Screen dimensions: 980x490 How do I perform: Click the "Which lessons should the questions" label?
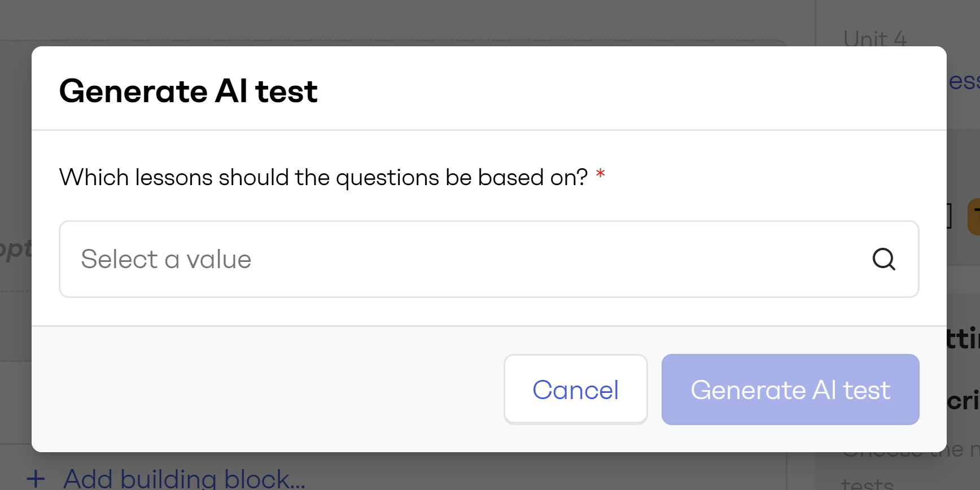coord(323,177)
